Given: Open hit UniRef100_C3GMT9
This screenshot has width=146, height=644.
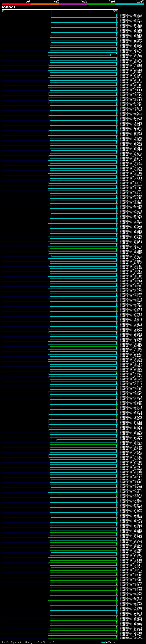Looking at the screenshot, I should (131, 570).
